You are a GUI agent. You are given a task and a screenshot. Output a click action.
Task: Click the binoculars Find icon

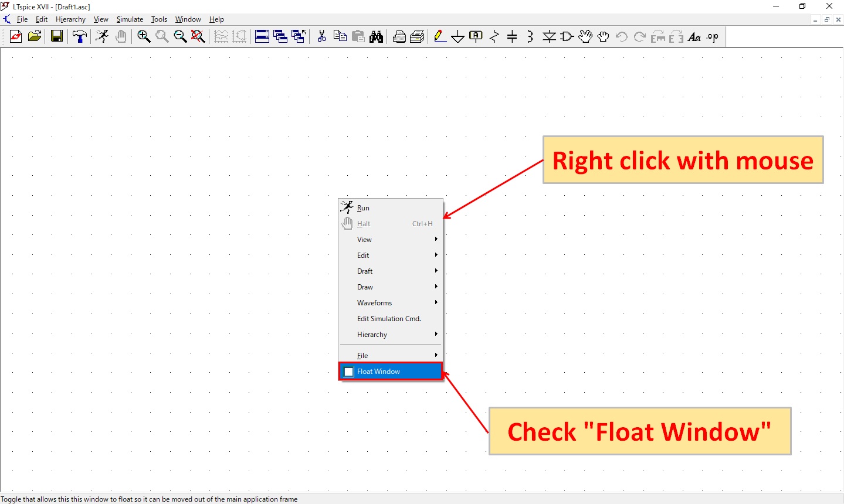[376, 37]
